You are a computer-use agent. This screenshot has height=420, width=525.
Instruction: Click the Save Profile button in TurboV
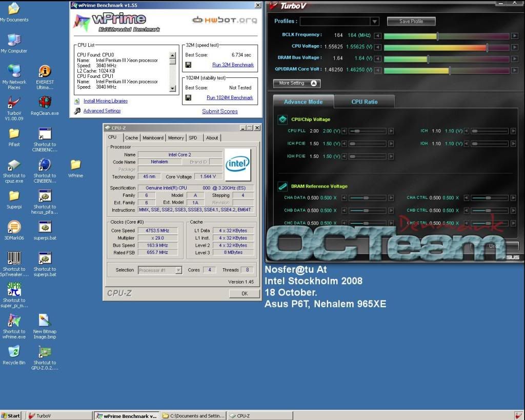click(411, 21)
